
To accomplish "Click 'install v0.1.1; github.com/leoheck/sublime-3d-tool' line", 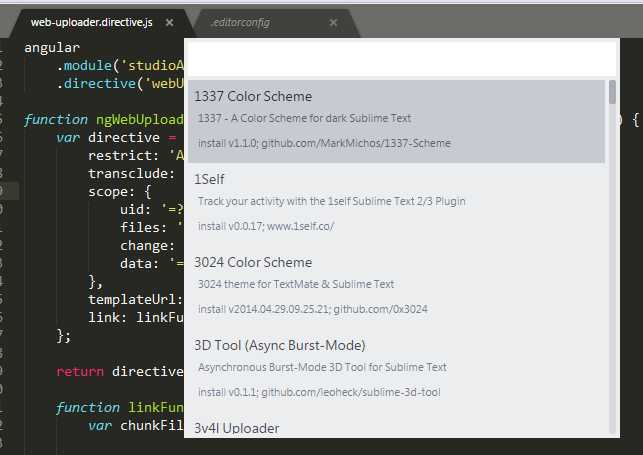I will (319, 392).
